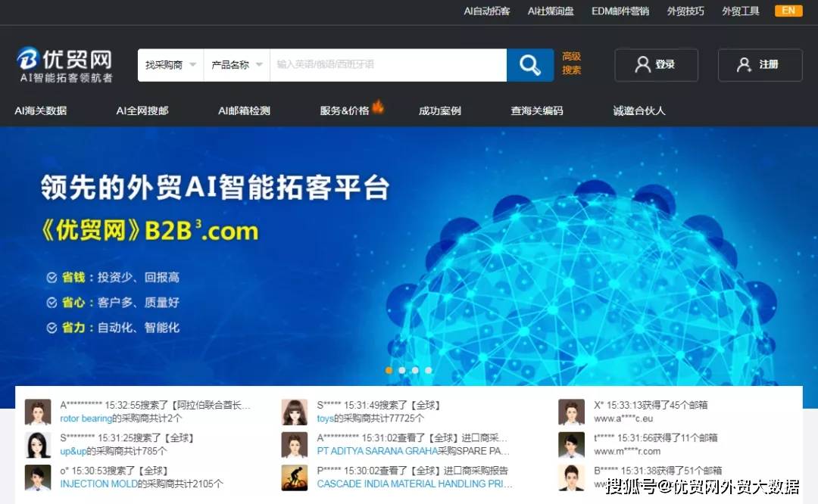Viewport: 818px width, 504px height.
Task: Open the INJECTION MOLD buyers link
Action: pos(98,484)
